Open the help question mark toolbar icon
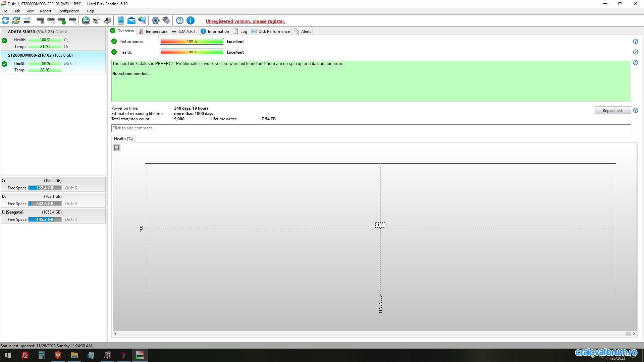 tap(180, 20)
